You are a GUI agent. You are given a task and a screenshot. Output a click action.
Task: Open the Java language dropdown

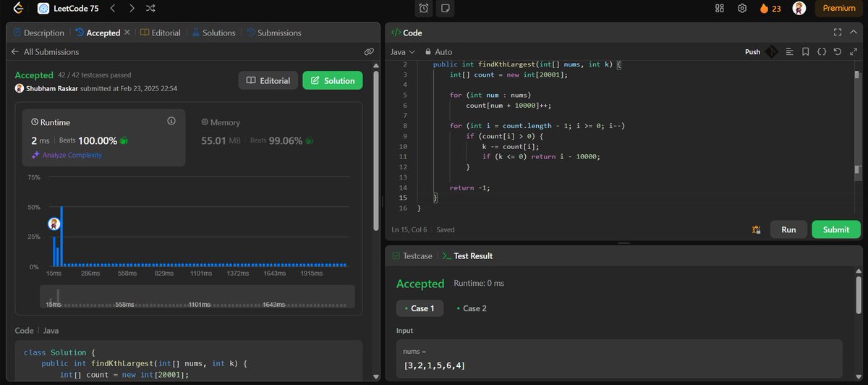(x=403, y=52)
